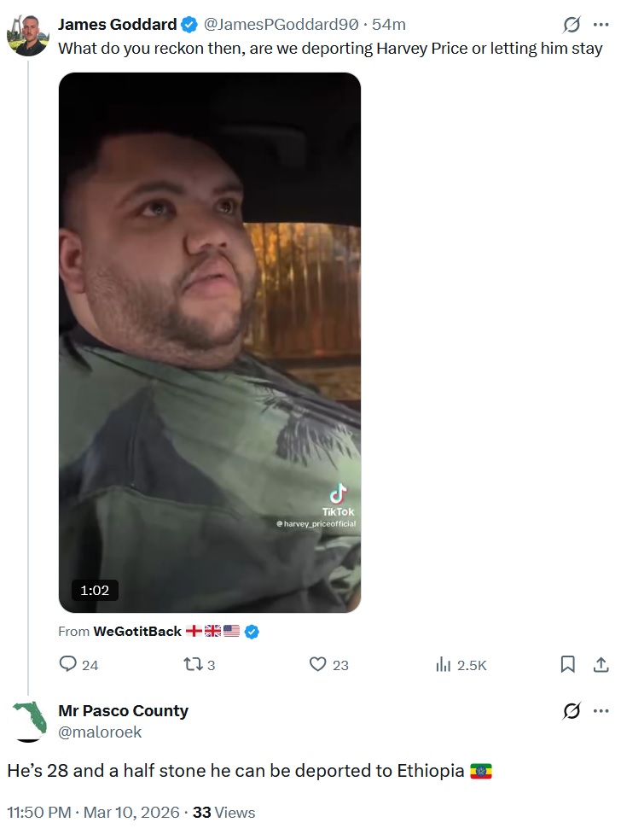Open Mr Pasco County's Florida avatar

(x=28, y=721)
